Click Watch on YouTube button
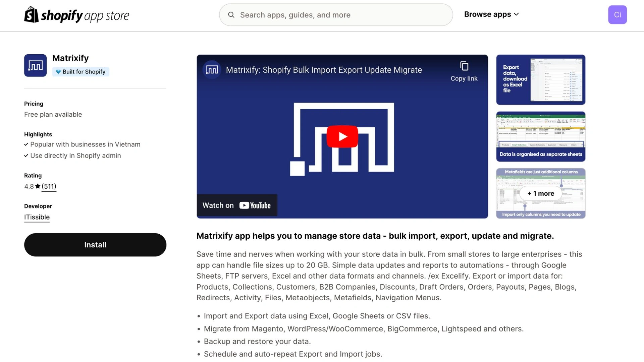The height and width of the screenshot is (362, 644). [237, 205]
